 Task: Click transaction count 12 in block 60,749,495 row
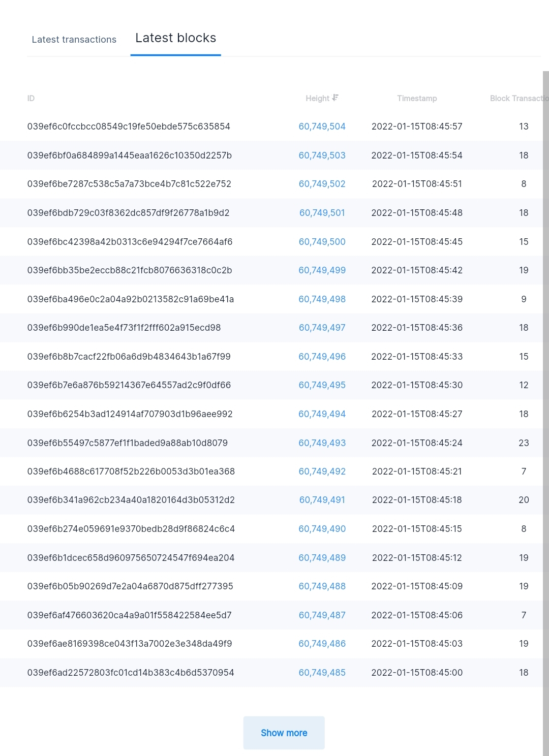524,385
